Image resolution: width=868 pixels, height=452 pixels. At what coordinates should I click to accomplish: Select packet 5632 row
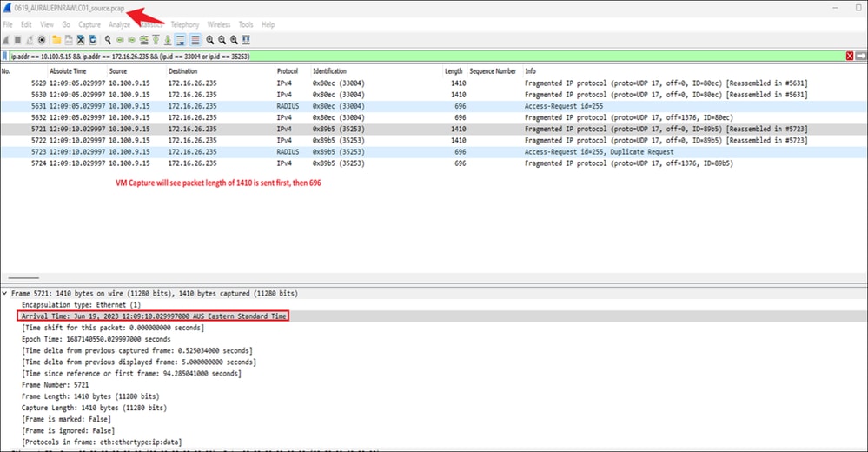(434, 117)
